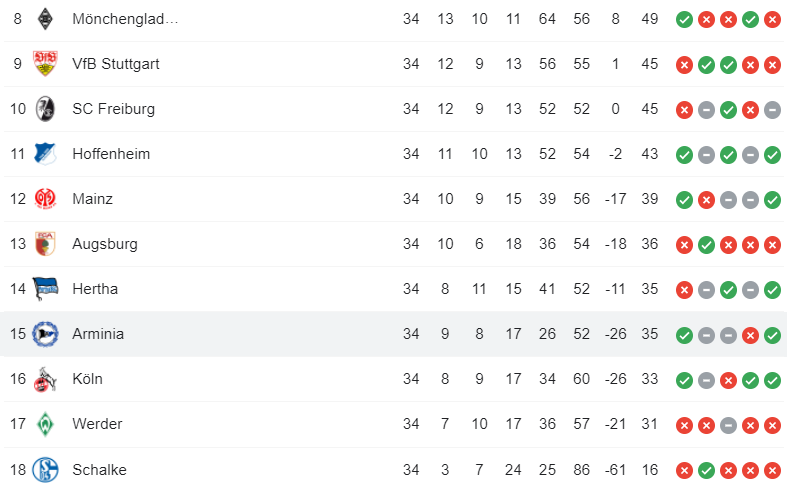Click Werder's grey draw form indicator

point(728,425)
